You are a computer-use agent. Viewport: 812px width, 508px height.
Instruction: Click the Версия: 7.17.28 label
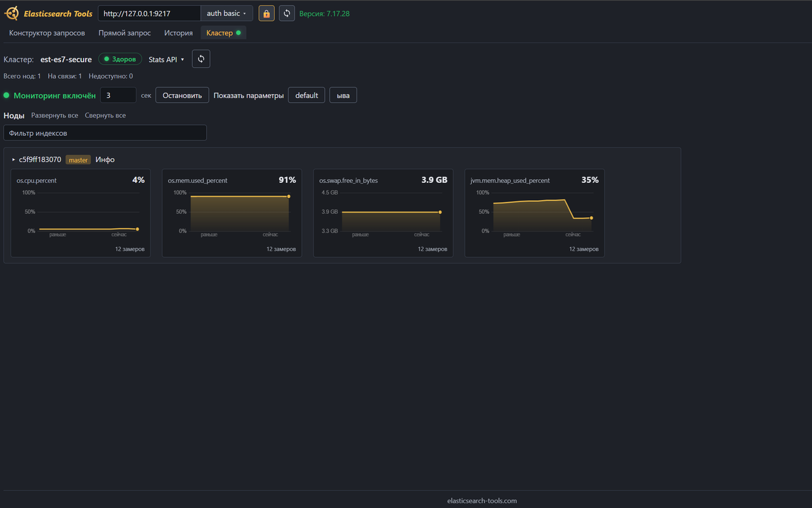pyautogui.click(x=324, y=13)
